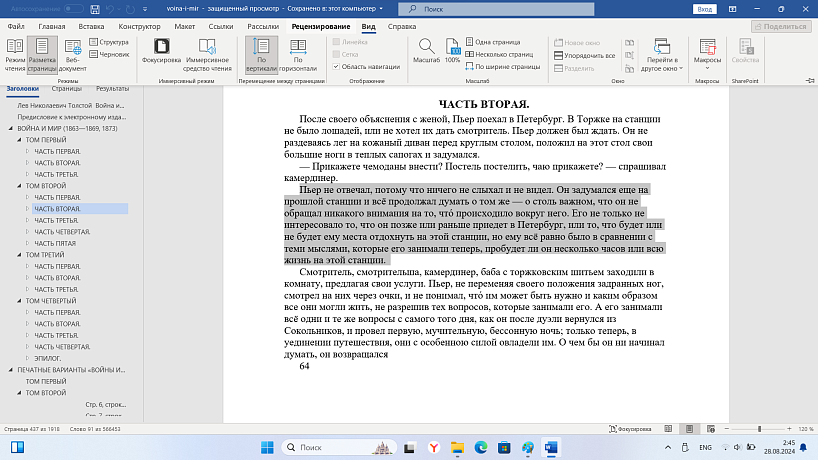Uncheck the Navigation pane (Область навигации) checkbox
This screenshot has width=818, height=460.
336,67
